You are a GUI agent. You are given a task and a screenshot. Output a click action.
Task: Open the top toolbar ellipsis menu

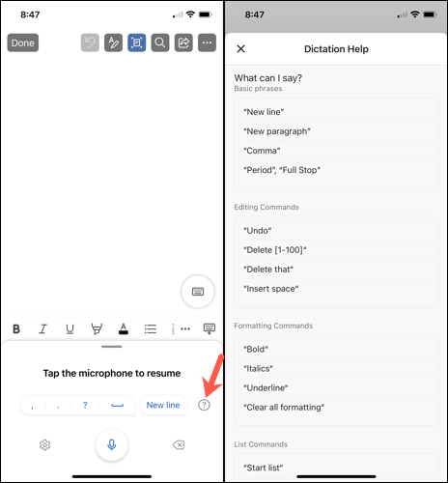[207, 43]
